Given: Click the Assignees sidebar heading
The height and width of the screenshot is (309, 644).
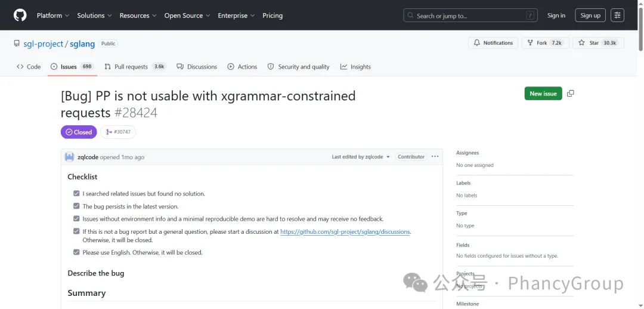Looking at the screenshot, I should coord(467,153).
